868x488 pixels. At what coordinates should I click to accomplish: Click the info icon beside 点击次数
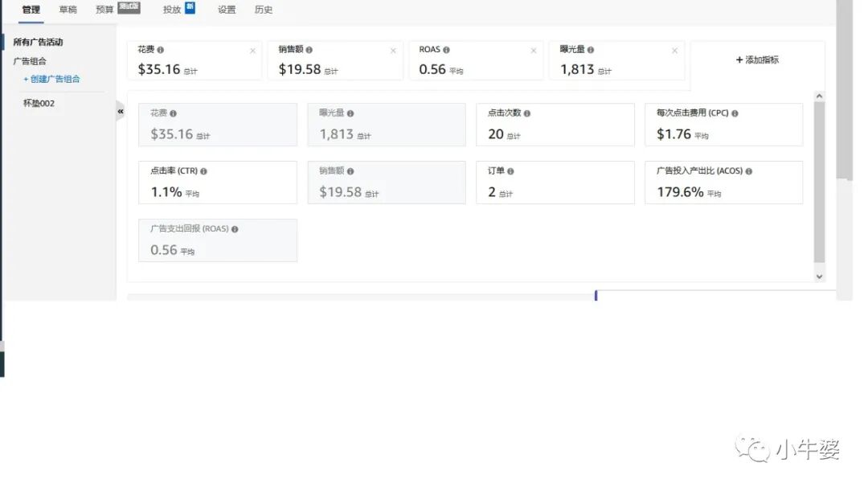pos(526,113)
